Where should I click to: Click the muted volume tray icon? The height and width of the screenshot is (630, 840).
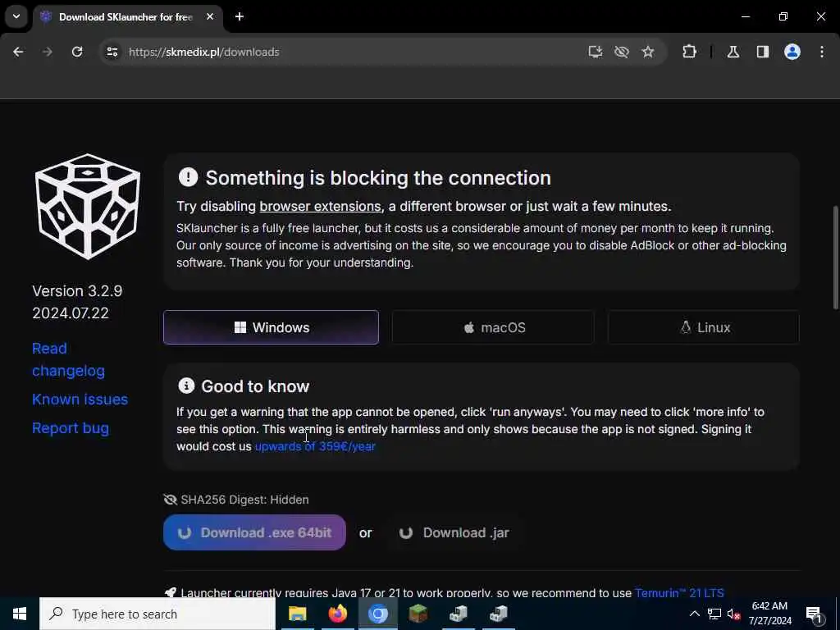point(734,614)
